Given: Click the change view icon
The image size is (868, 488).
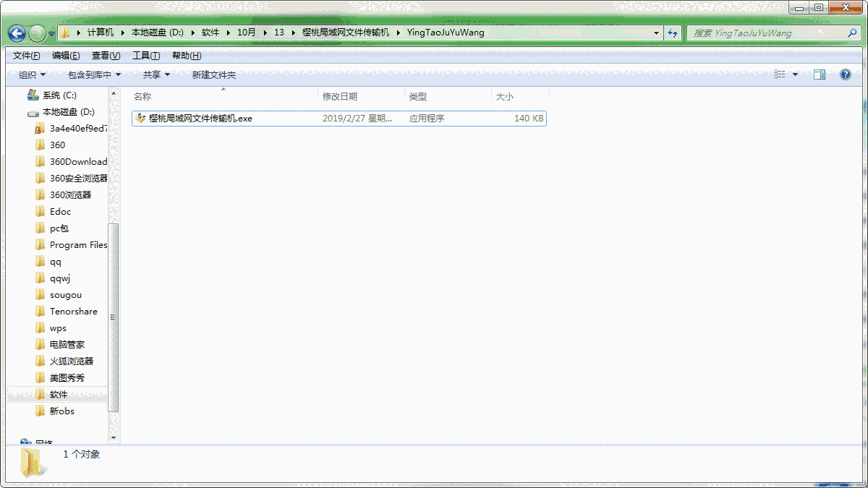Looking at the screenshot, I should pyautogui.click(x=779, y=75).
